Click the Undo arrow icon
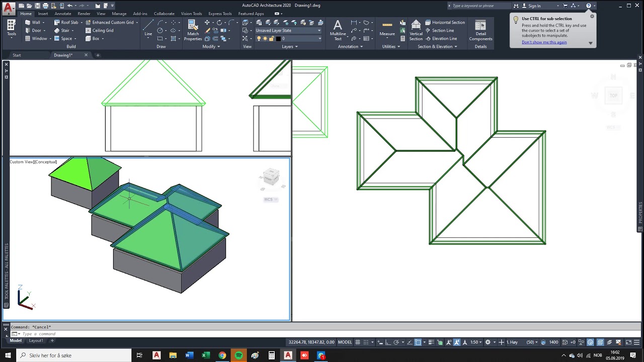 pos(70,6)
